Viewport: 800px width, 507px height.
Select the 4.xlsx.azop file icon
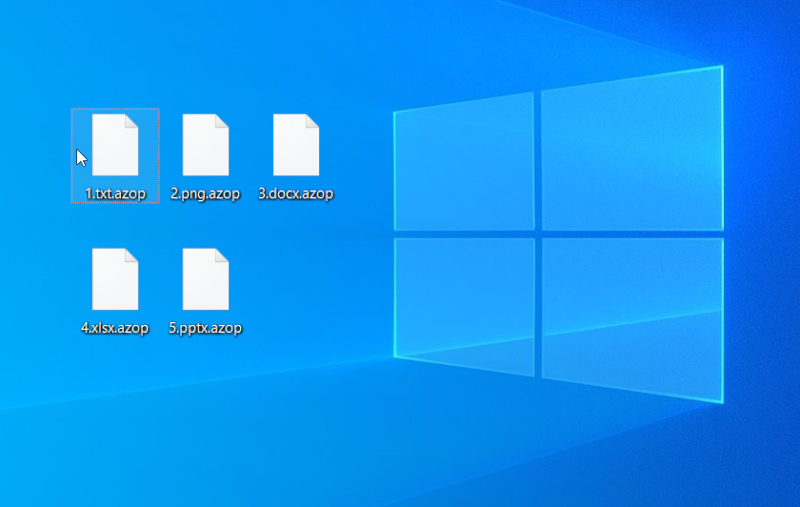coord(115,279)
